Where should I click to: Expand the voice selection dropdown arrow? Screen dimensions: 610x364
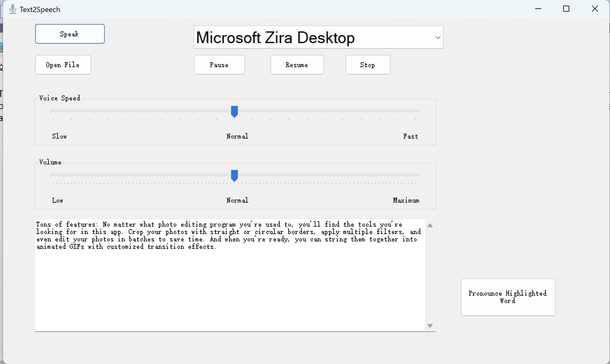pos(437,37)
